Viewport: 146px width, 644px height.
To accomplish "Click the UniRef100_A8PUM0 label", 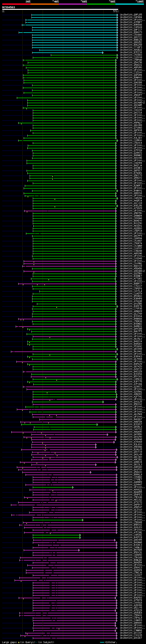I will coord(131,67).
